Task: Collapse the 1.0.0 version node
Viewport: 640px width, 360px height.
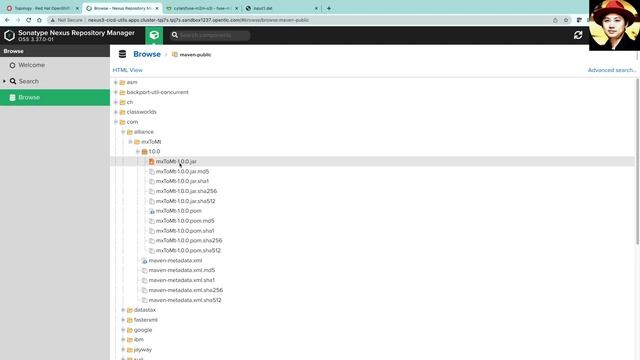Action: (138, 151)
